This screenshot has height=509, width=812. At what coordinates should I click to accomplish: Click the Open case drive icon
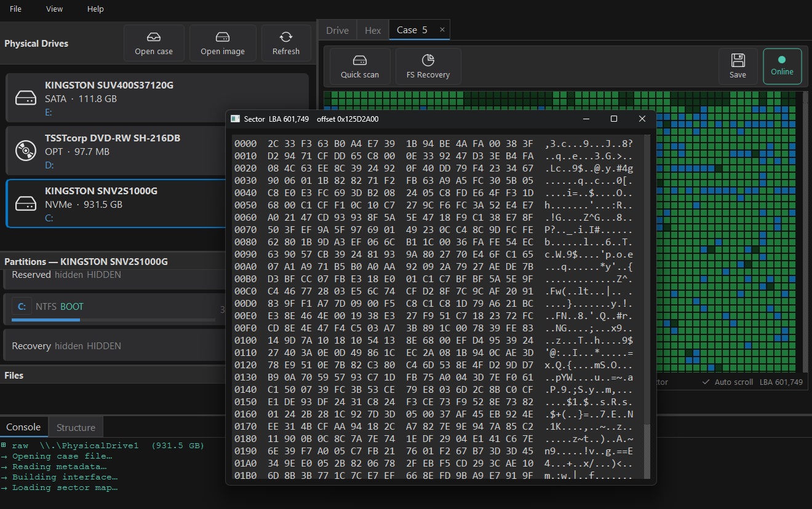[154, 37]
